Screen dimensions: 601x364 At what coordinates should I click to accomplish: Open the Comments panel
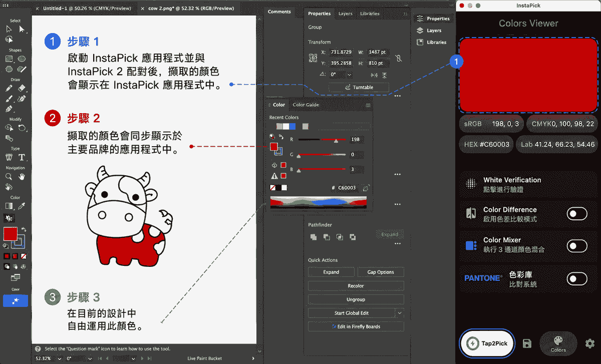click(279, 12)
